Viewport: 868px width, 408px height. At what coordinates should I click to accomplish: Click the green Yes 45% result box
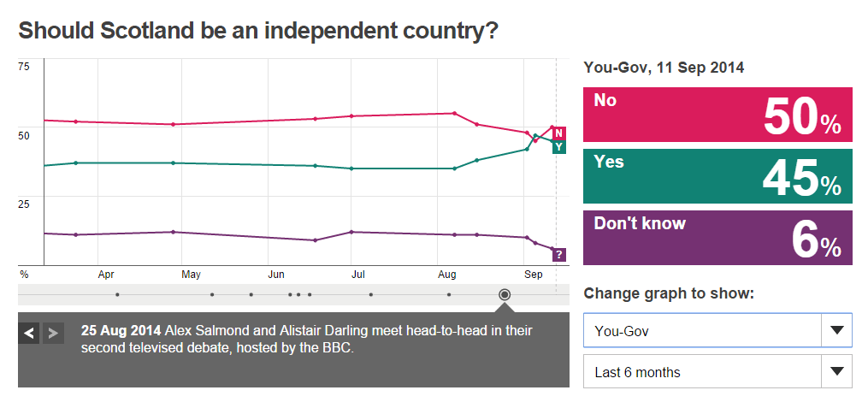pos(717,176)
